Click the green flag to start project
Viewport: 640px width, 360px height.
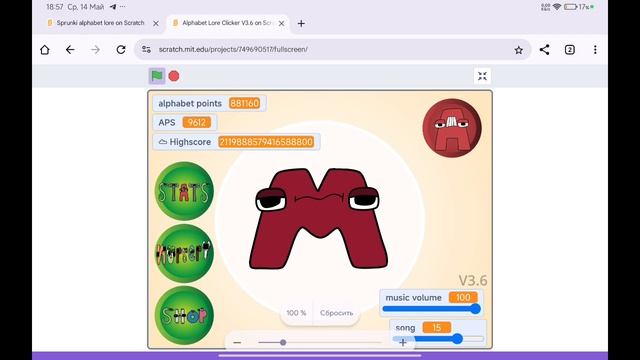(157, 76)
